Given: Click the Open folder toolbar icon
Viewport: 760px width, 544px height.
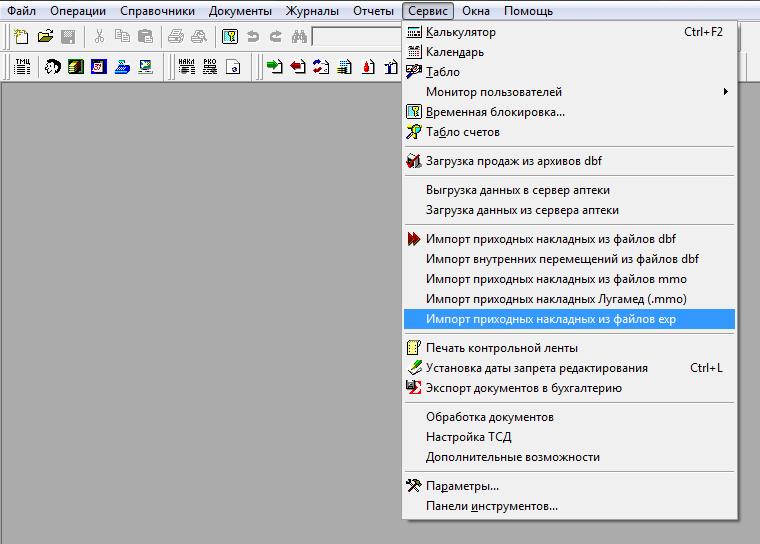Looking at the screenshot, I should coord(45,37).
